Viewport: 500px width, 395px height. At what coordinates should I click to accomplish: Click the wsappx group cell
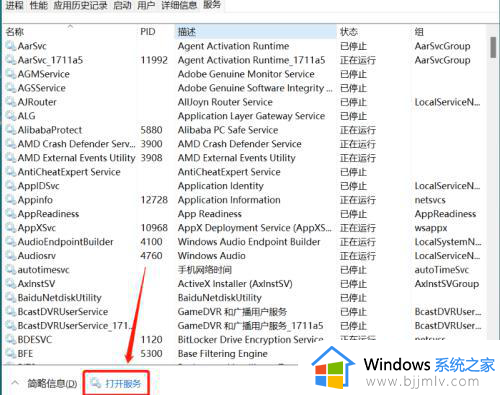(x=431, y=228)
